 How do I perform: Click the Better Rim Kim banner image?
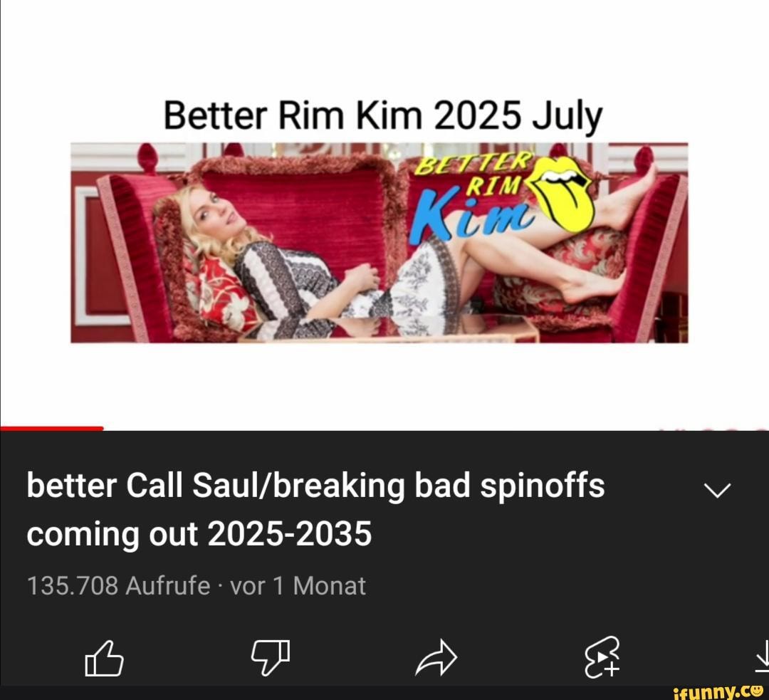[x=379, y=243]
